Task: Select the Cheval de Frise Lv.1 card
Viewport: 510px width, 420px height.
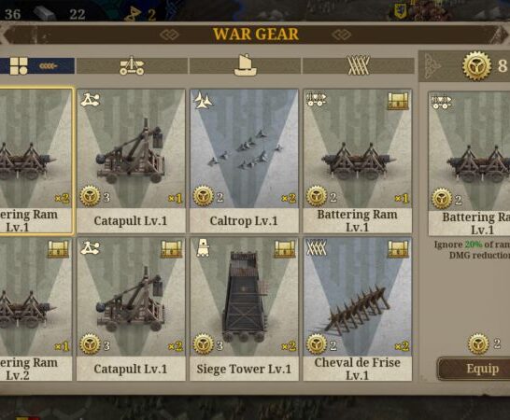Action: click(x=358, y=309)
